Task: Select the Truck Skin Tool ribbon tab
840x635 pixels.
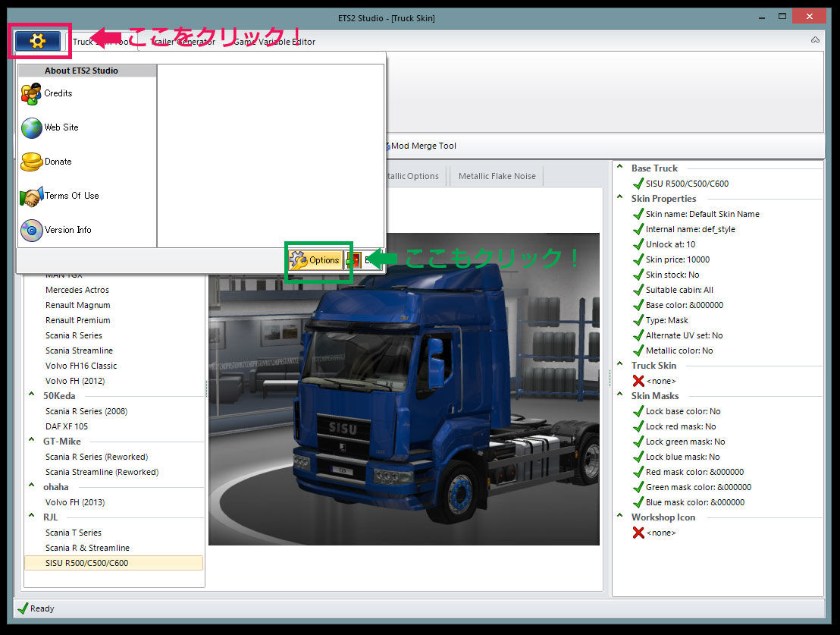Action: (x=101, y=42)
